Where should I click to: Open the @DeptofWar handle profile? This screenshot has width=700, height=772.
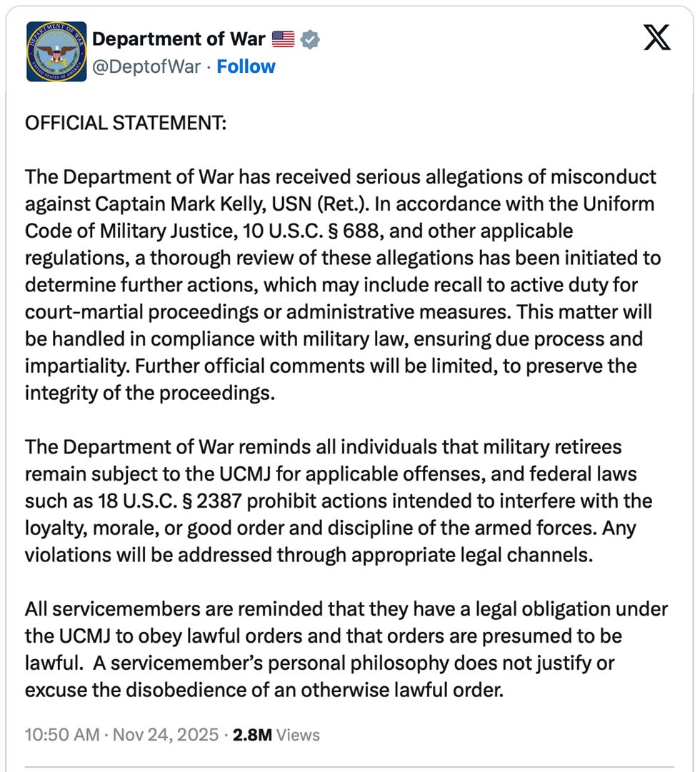pos(149,66)
